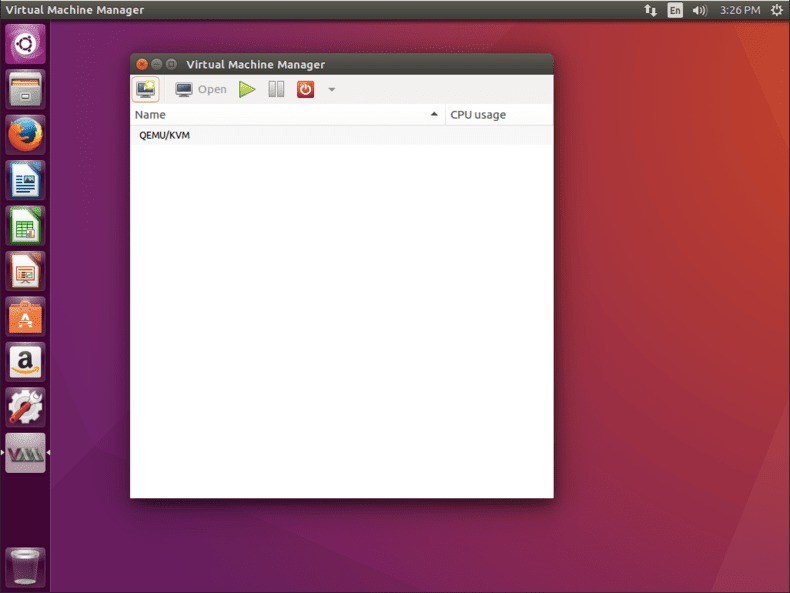Click the Create new virtual machine icon
The image size is (790, 593).
[x=146, y=89]
